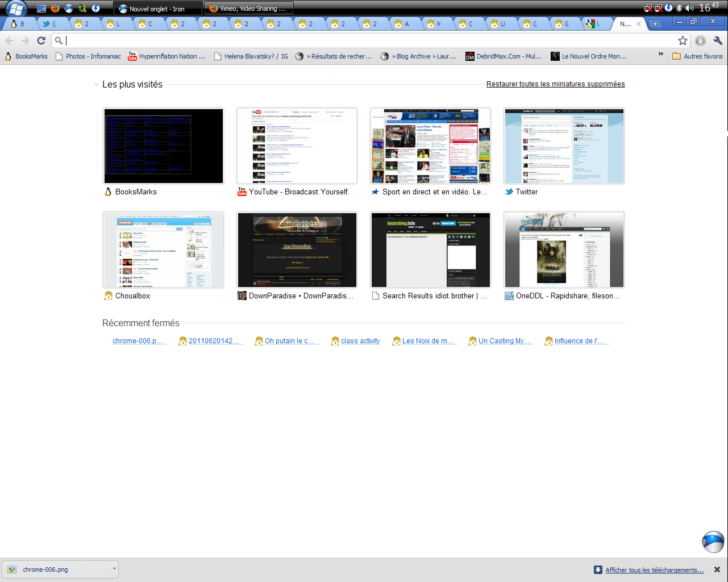Open dropdown arrow for chrome-006.png download
728x582 pixels.
coord(114,569)
